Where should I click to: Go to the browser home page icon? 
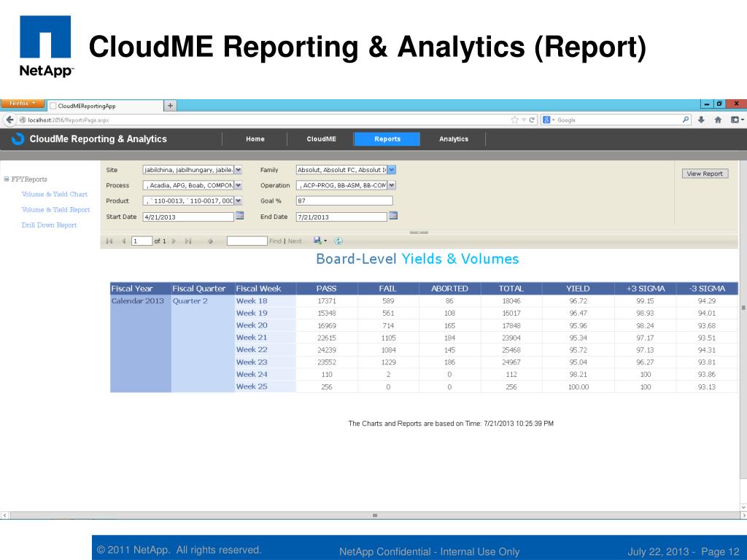(x=718, y=120)
